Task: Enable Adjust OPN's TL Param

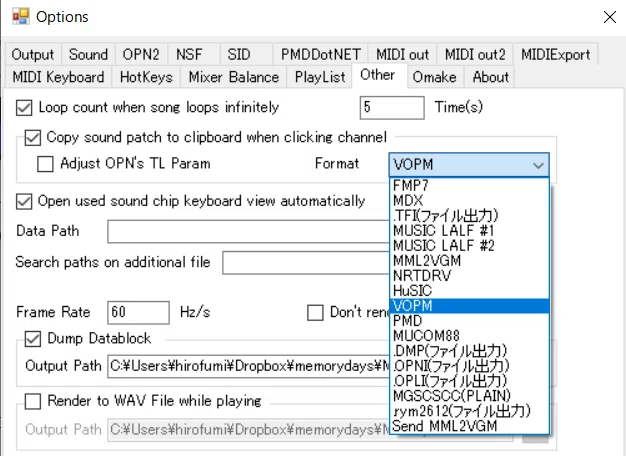Action: point(45,164)
